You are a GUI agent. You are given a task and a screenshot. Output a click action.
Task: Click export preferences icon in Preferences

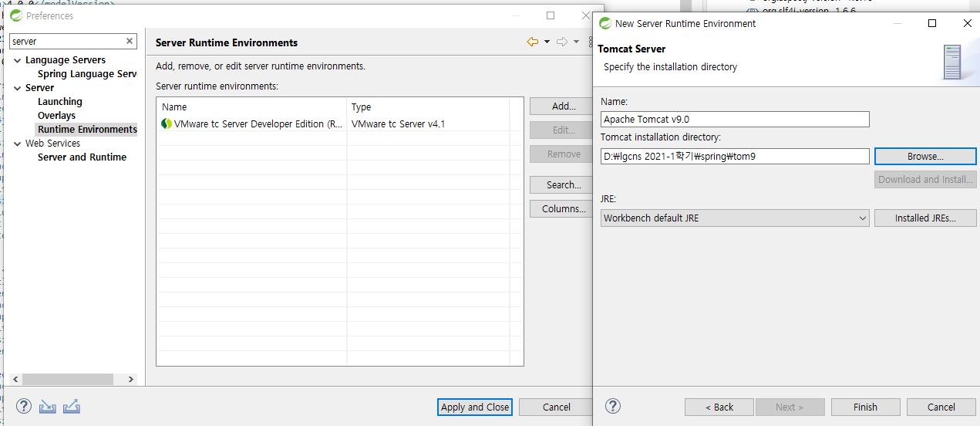[72, 406]
